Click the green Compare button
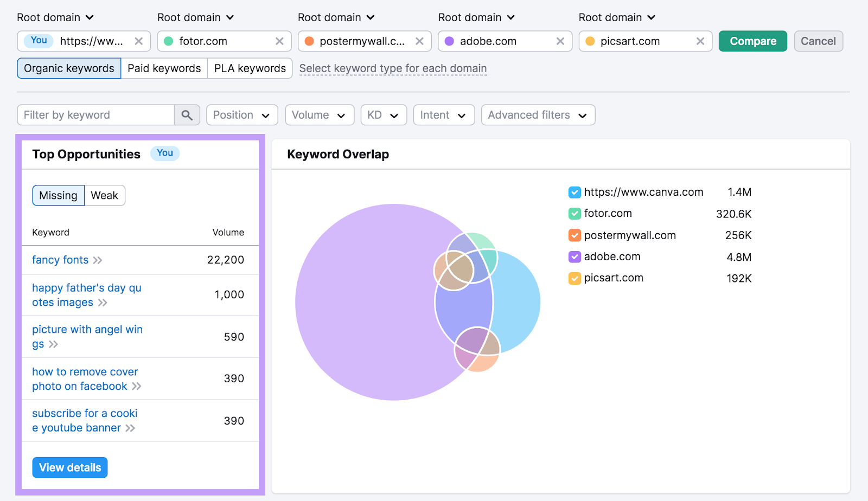 752,41
